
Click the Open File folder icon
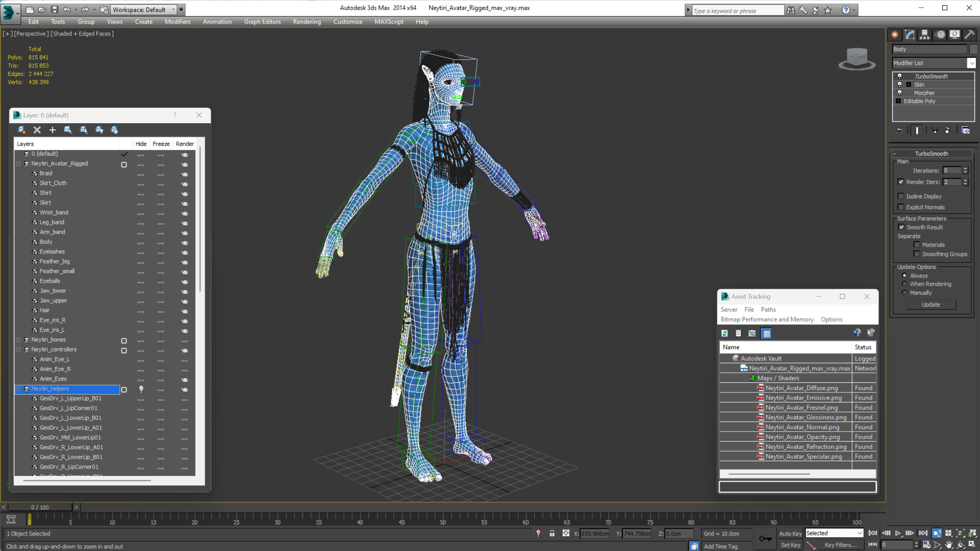(42, 10)
